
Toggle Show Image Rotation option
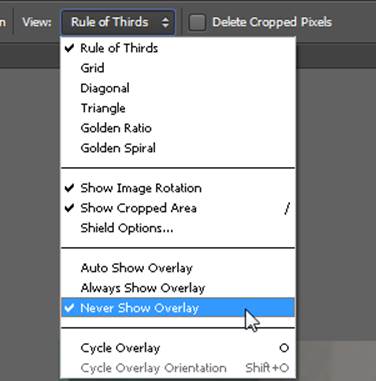click(x=178, y=188)
